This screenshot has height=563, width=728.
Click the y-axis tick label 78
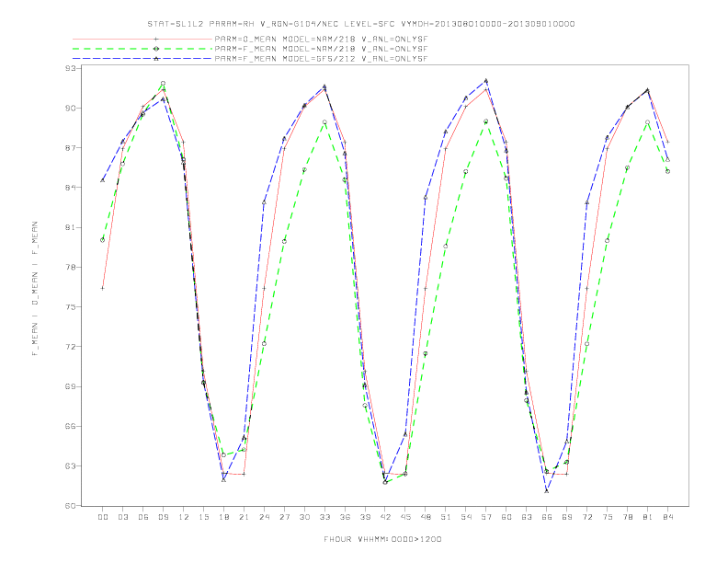[72, 267]
